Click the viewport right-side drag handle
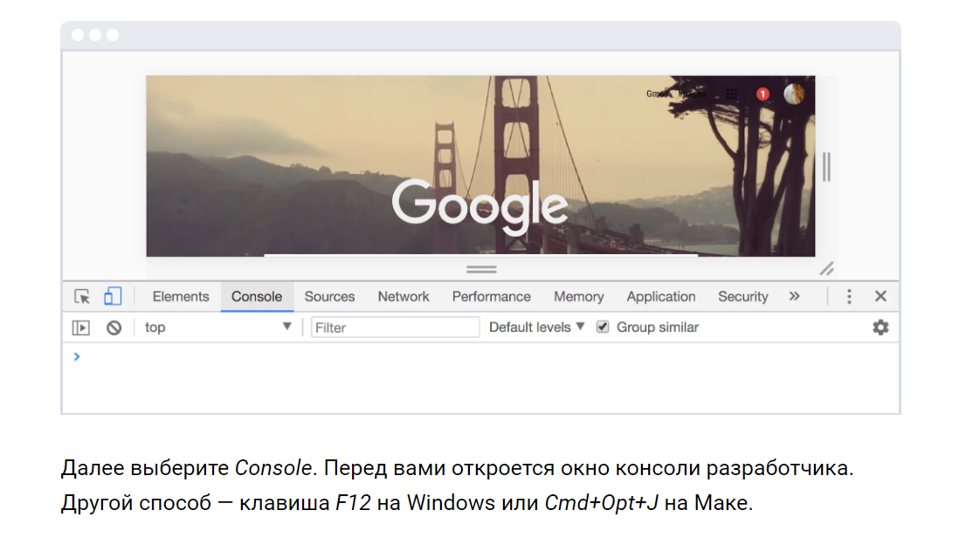The image size is (980, 538). 826,167
